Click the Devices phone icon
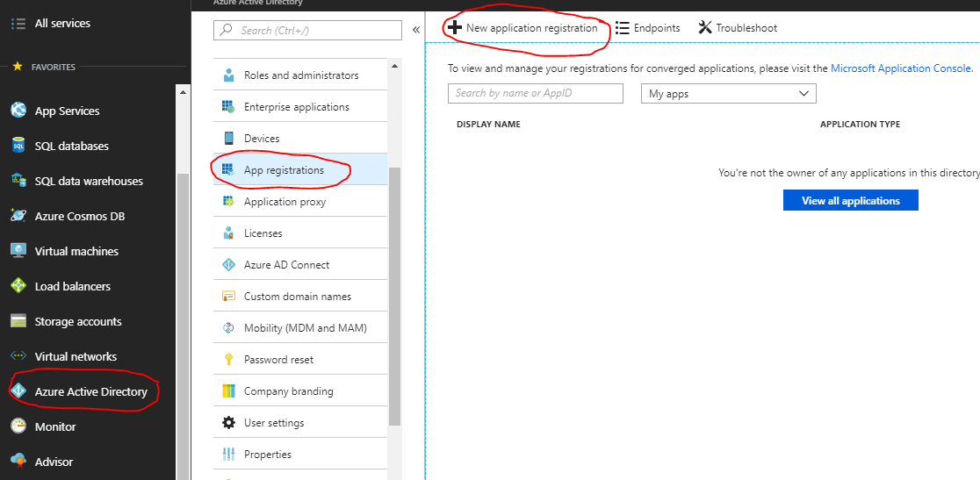Screen dimensions: 980x480 pos(228,139)
